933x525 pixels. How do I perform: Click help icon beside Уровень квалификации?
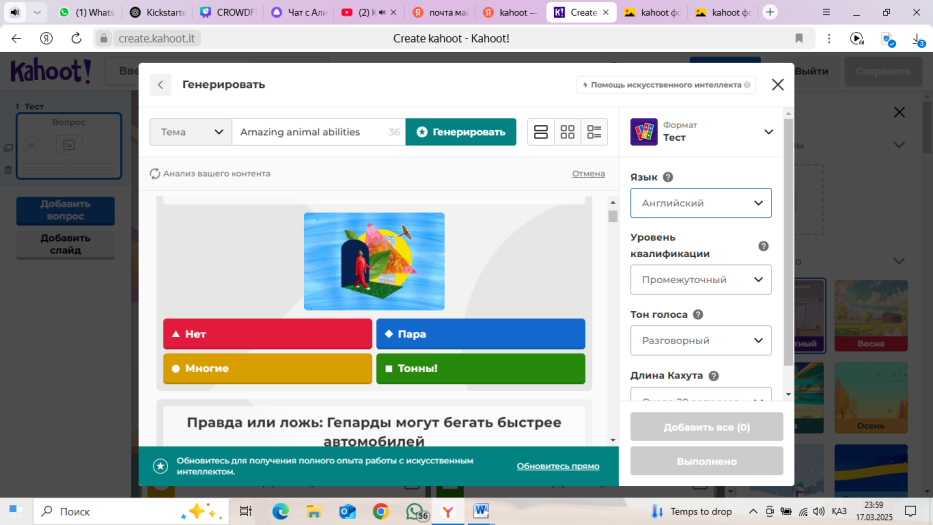click(763, 246)
